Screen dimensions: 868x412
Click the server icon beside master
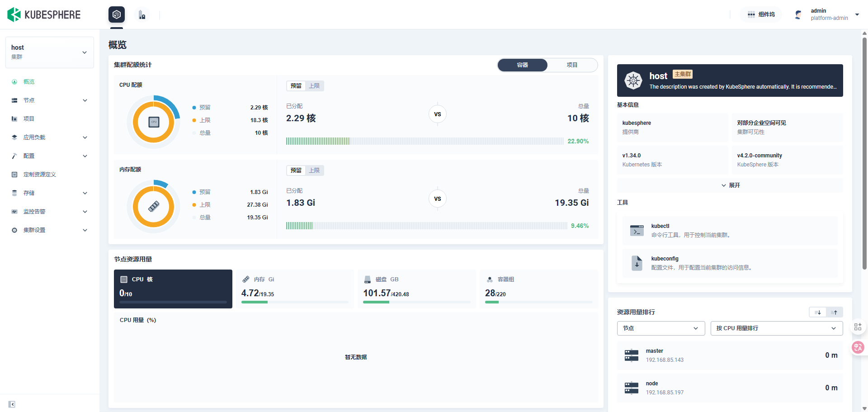point(632,355)
